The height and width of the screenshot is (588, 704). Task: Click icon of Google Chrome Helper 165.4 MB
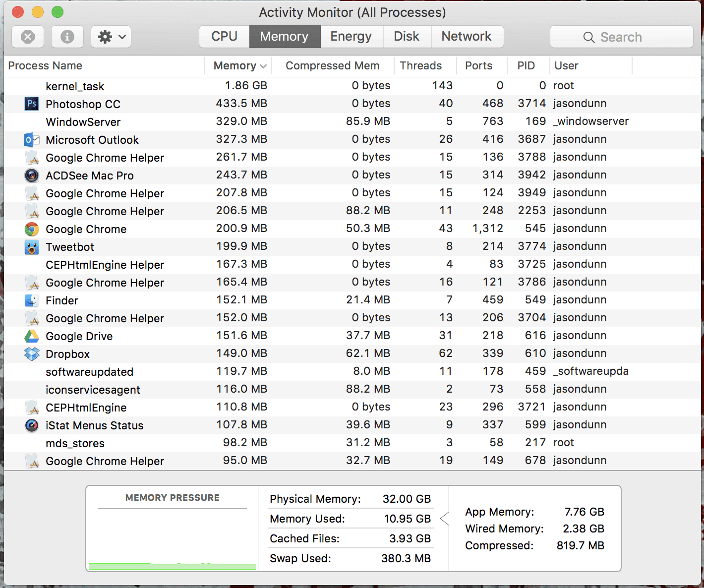(32, 283)
